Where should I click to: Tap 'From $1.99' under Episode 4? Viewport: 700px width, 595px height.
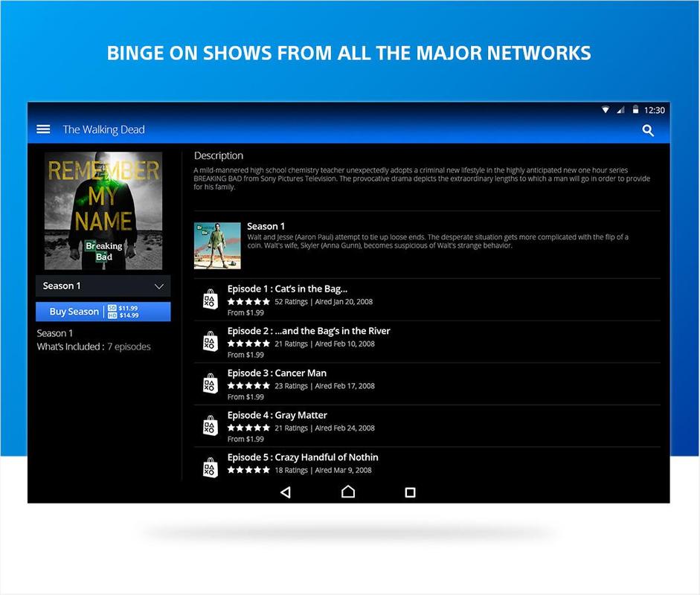point(245,440)
